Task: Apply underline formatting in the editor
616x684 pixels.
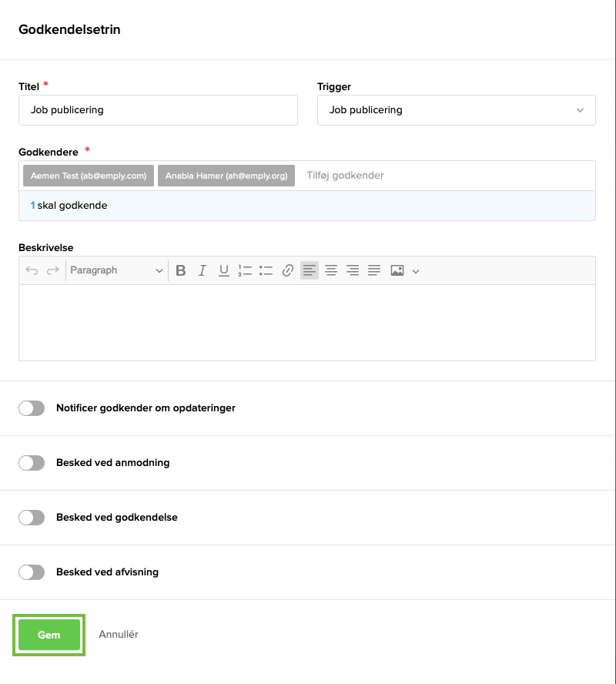Action: pos(224,270)
